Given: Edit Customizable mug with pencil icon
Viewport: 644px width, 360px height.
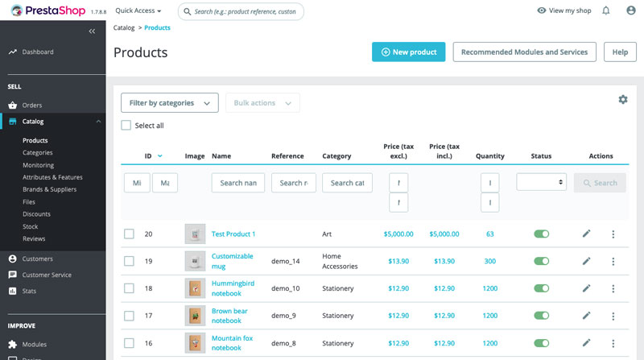Looking at the screenshot, I should [587, 261].
